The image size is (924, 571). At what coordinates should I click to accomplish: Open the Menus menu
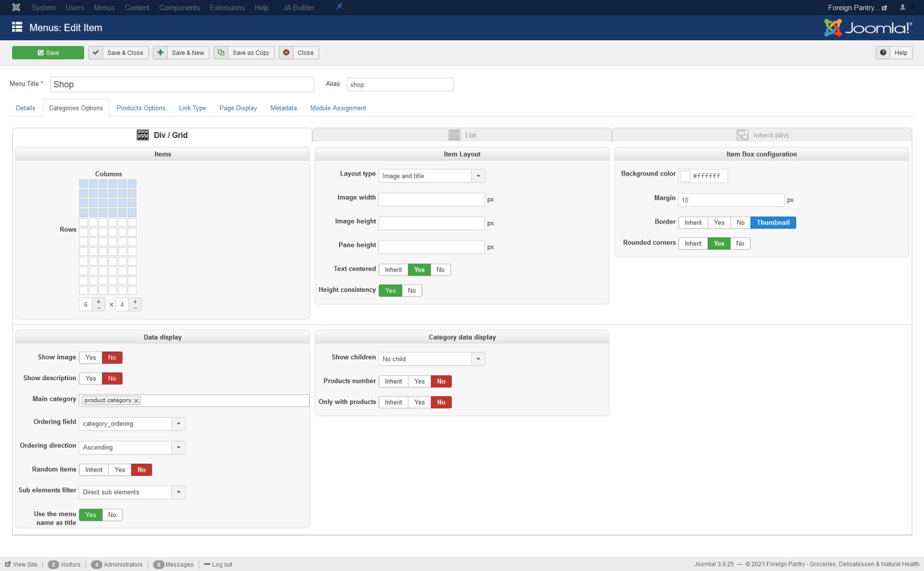(104, 7)
